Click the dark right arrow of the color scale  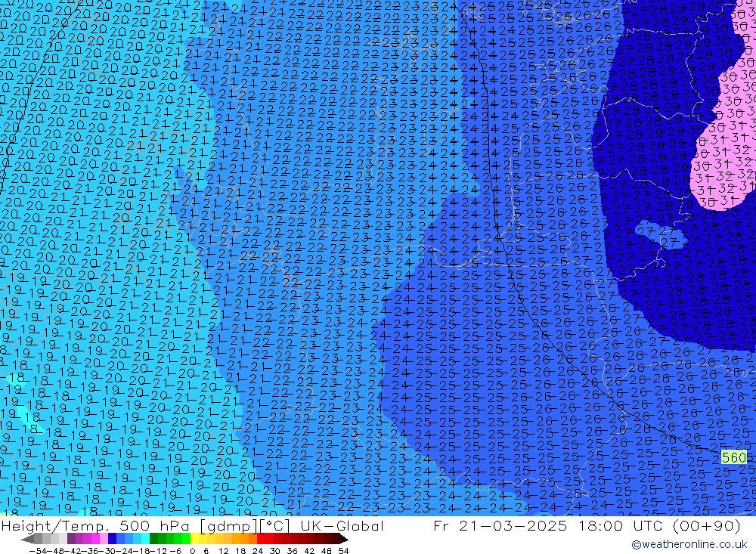point(343,539)
